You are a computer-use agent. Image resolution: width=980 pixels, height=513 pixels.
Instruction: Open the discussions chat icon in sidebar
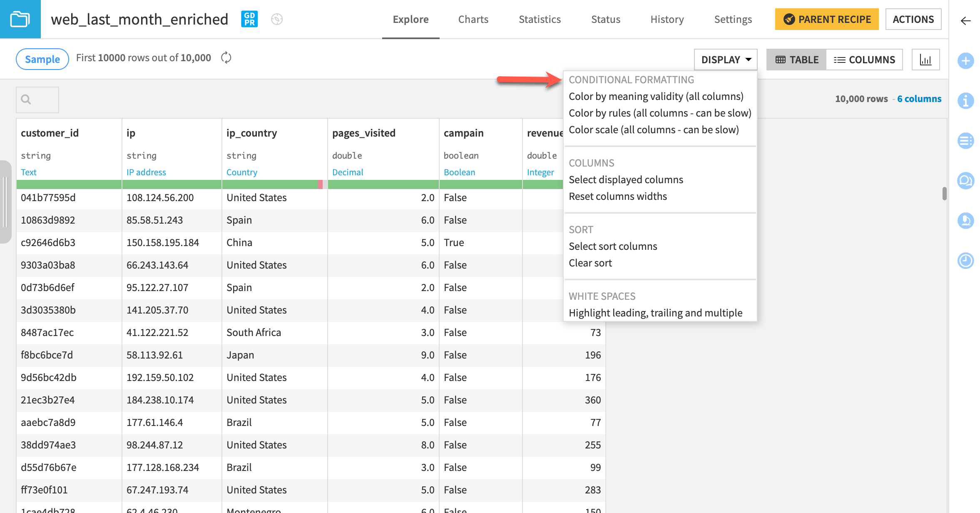(965, 181)
